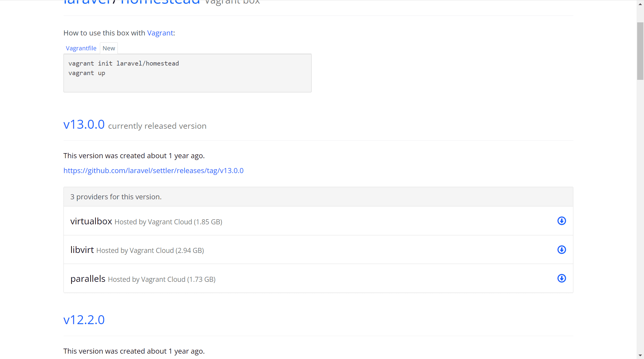The width and height of the screenshot is (644, 359).
Task: Open the v13.0.0 version heading link
Action: pos(84,125)
